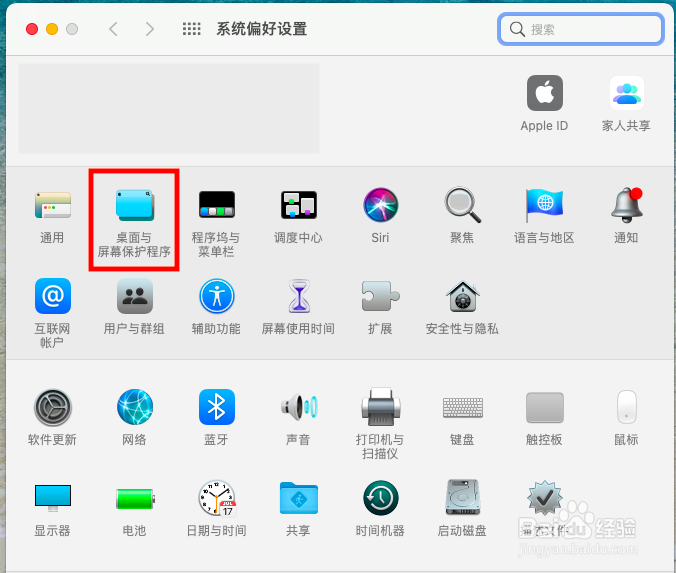Open 聚焦 (Spotlight) magnifier icon
Screen dimensions: 676x573
(463, 205)
